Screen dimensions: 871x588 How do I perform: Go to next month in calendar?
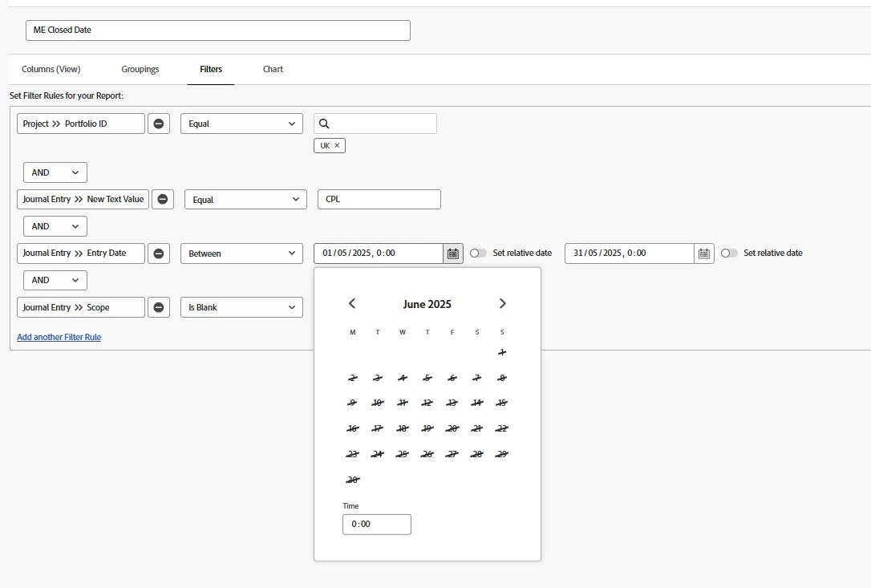[x=502, y=303]
